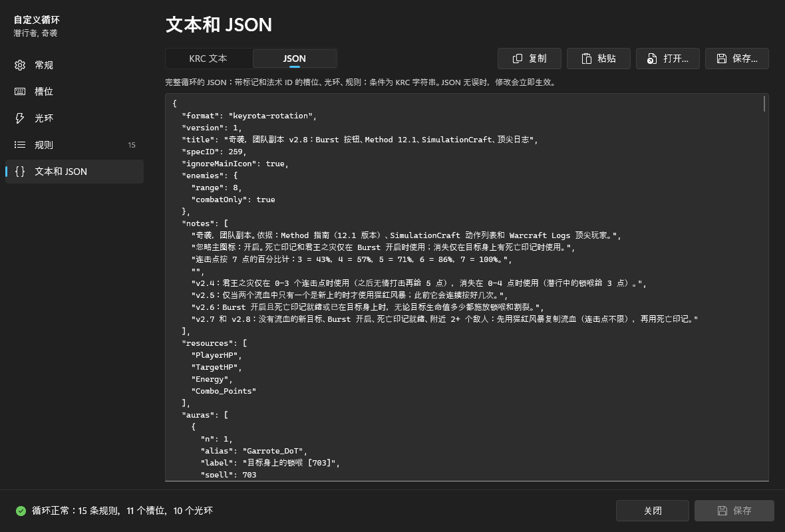Select 文本和 JSON in the sidebar

coord(74,171)
